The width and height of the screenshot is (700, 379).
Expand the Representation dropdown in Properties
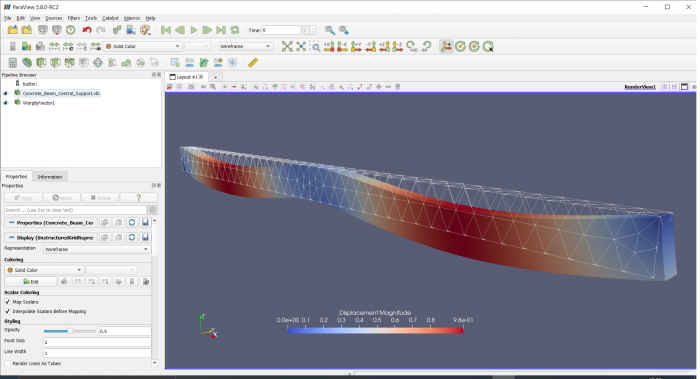pos(97,250)
